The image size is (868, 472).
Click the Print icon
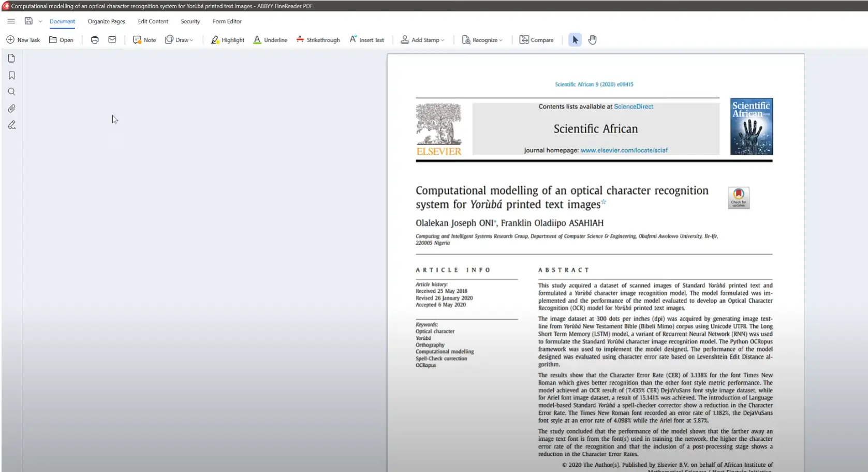tap(95, 40)
